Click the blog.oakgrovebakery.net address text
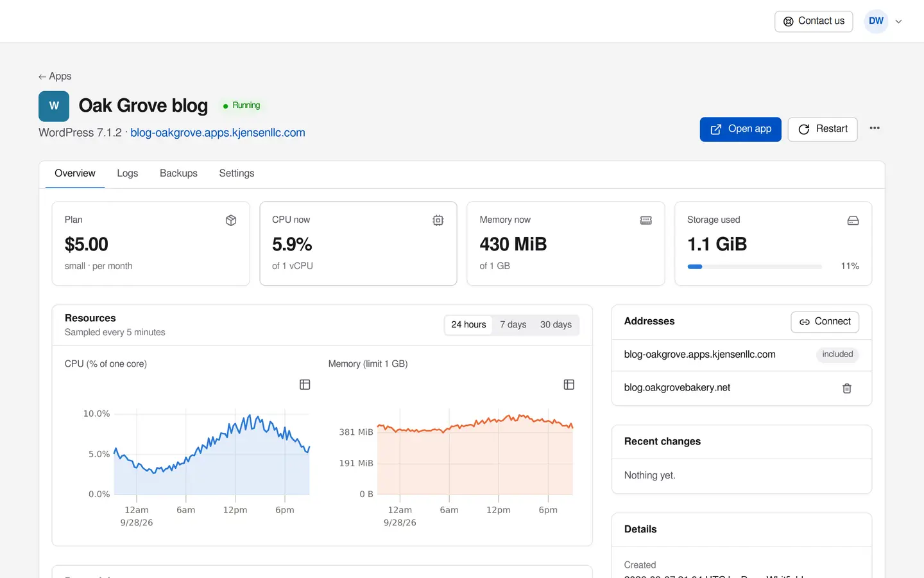 click(x=677, y=388)
